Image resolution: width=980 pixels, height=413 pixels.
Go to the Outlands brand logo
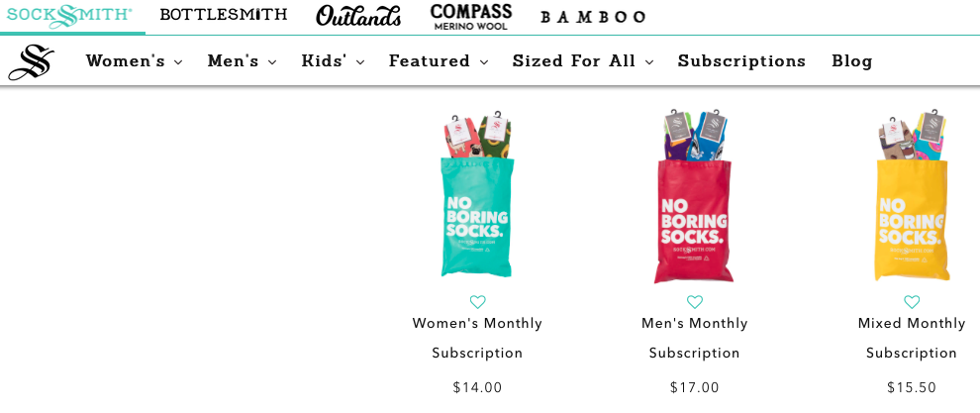pyautogui.click(x=358, y=16)
